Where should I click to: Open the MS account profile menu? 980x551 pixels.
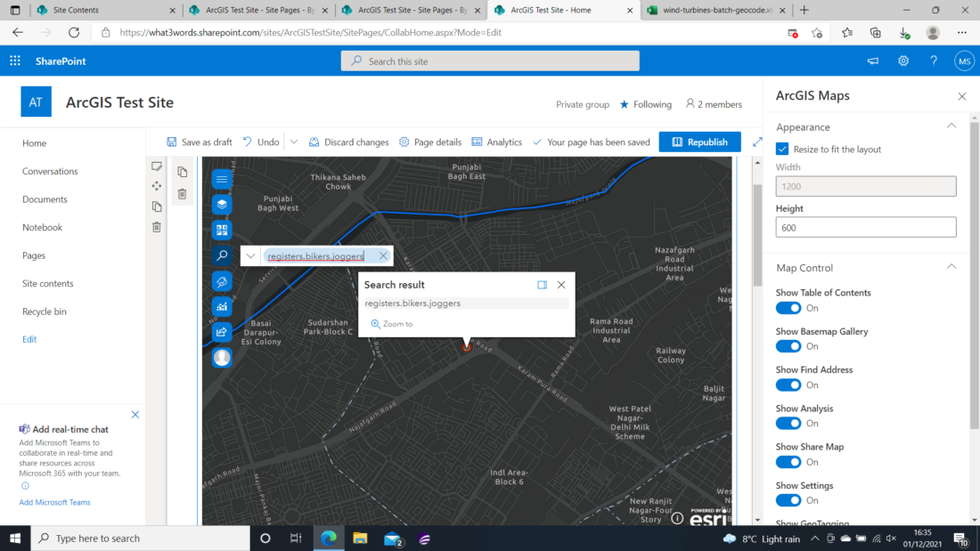click(x=964, y=61)
